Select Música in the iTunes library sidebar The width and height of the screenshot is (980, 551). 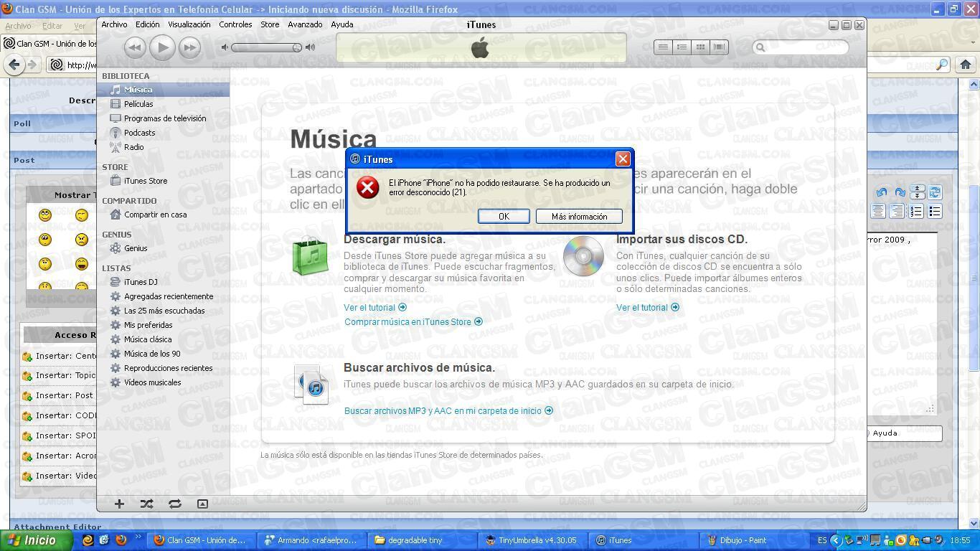(164, 90)
